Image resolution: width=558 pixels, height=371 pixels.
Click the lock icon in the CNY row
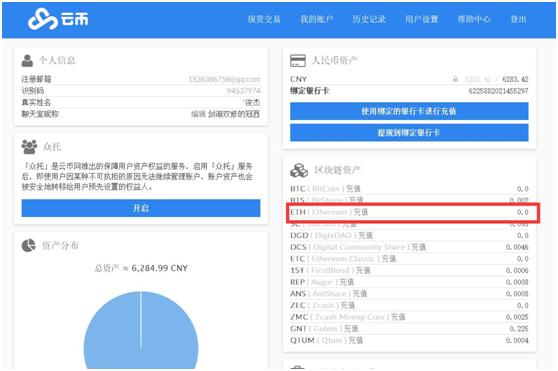pos(455,79)
